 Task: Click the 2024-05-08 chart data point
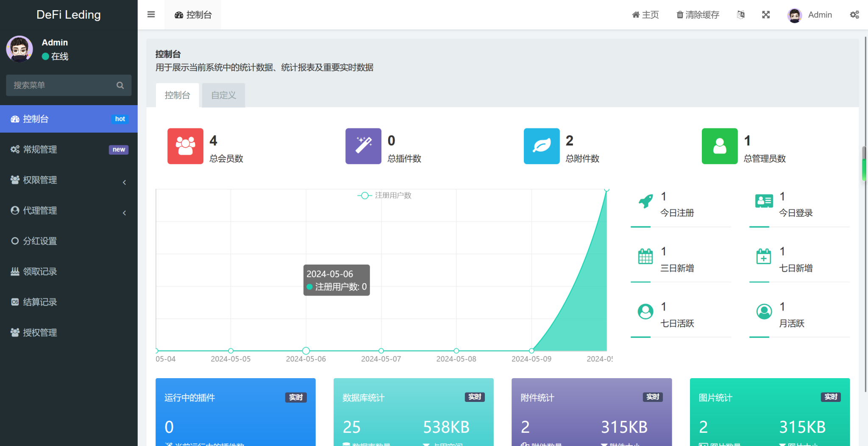(456, 351)
